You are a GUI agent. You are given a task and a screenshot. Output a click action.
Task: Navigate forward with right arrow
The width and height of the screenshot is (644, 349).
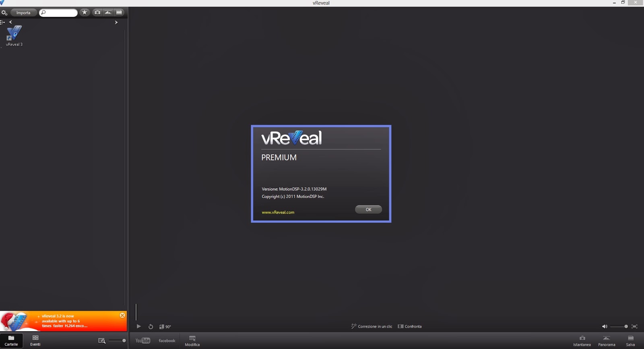coord(116,22)
